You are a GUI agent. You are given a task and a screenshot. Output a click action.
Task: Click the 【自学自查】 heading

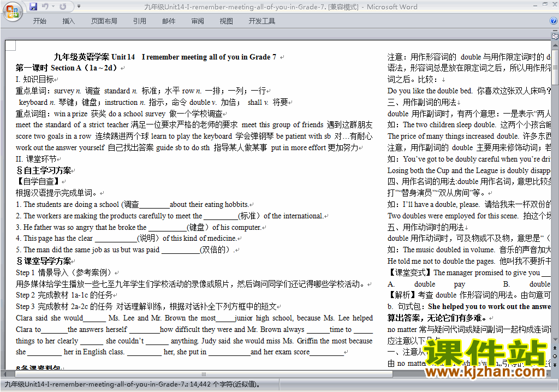tap(38, 181)
